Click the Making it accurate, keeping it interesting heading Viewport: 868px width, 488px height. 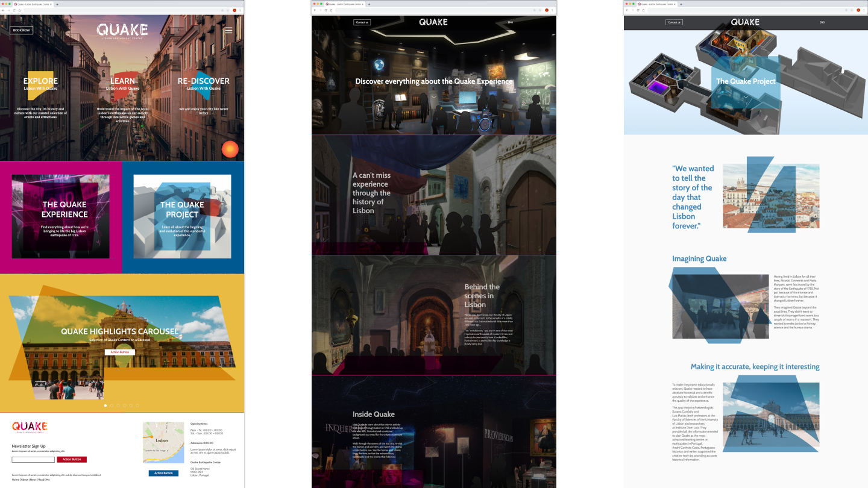tap(755, 366)
